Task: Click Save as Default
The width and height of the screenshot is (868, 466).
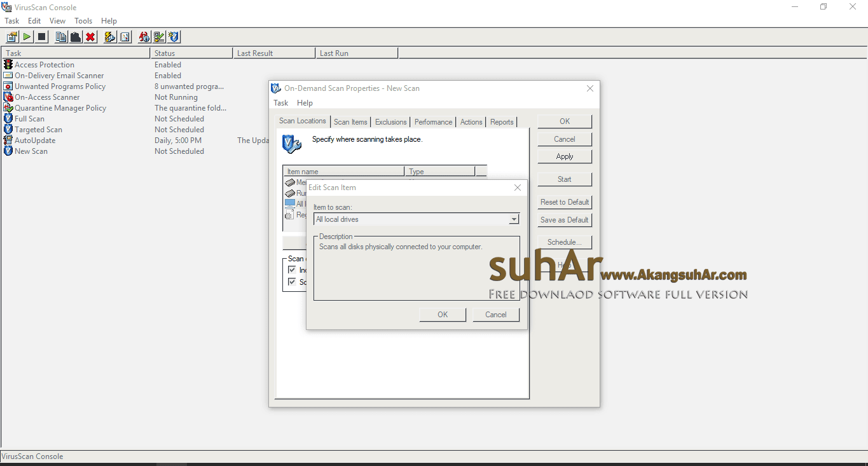Action: [x=565, y=220]
